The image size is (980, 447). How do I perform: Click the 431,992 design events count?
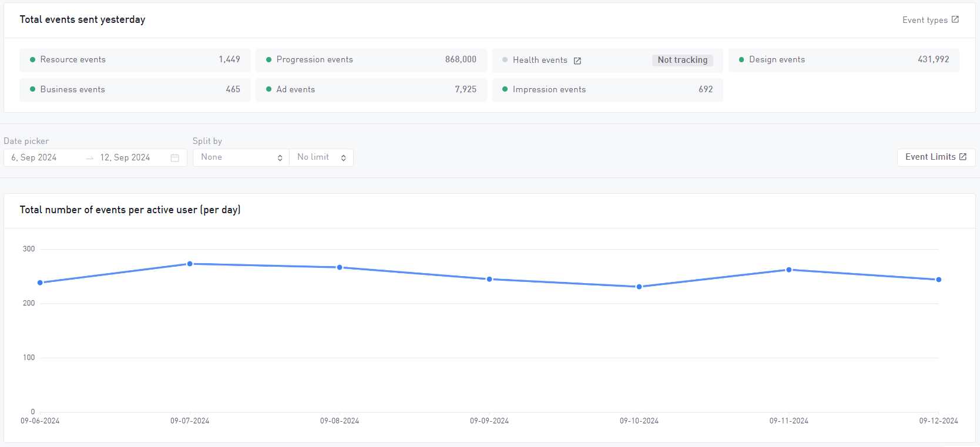[x=934, y=59]
